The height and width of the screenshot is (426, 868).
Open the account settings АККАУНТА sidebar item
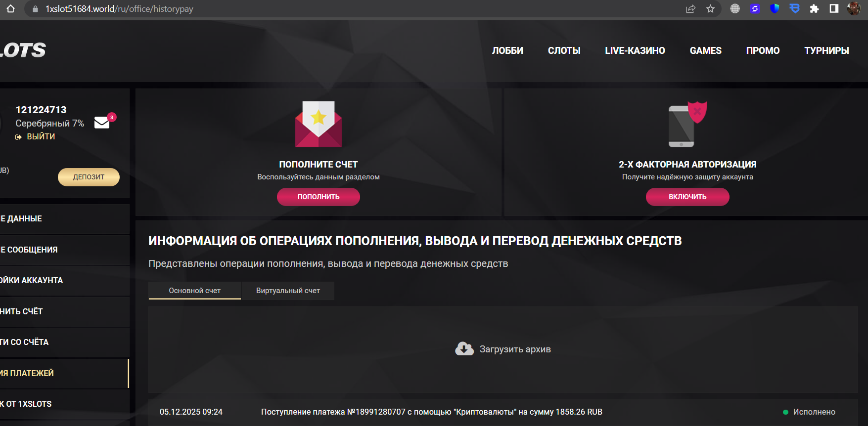(x=65, y=280)
